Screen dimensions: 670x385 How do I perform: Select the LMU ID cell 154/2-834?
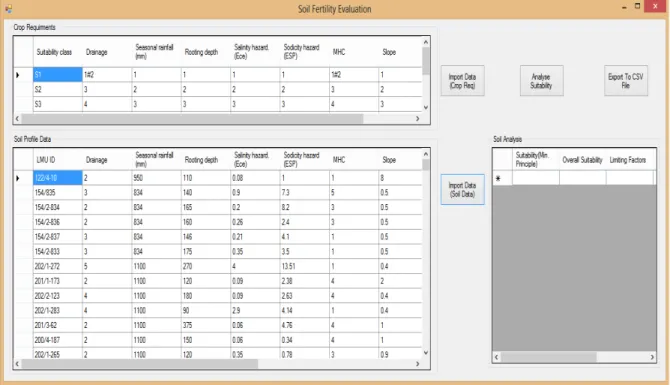(x=58, y=207)
